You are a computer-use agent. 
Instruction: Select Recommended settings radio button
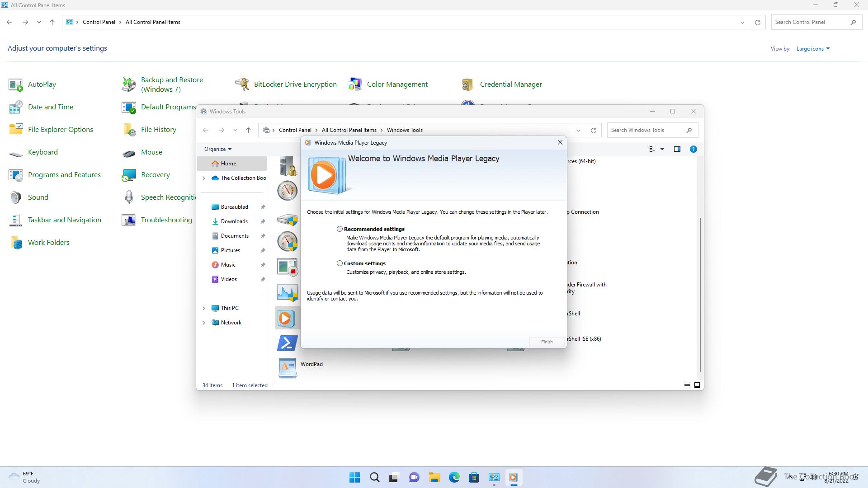[x=340, y=229]
